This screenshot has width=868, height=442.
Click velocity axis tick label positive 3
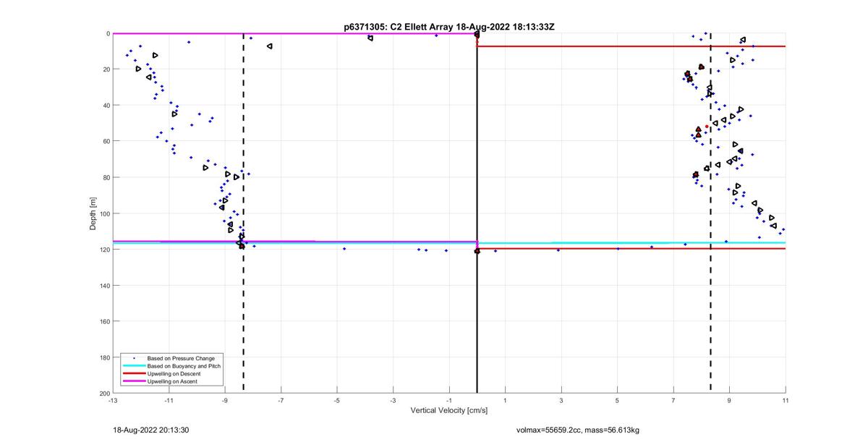(561, 400)
